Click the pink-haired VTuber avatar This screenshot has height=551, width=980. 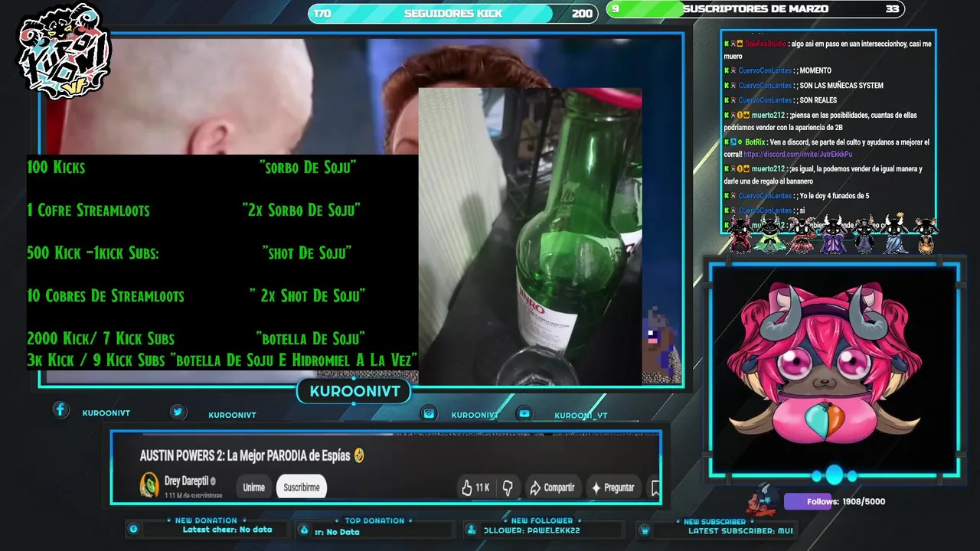click(825, 364)
